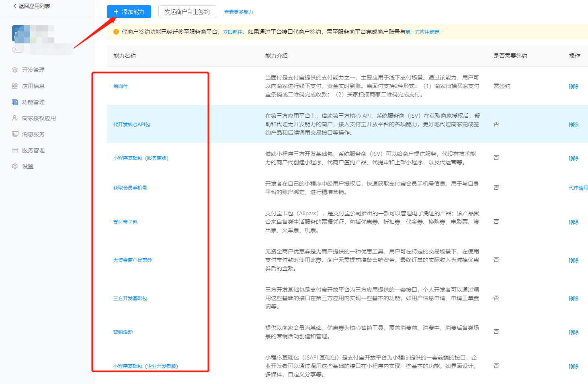Click the 设置 gear icon
This screenshot has height=384, width=588.
pyautogui.click(x=15, y=166)
